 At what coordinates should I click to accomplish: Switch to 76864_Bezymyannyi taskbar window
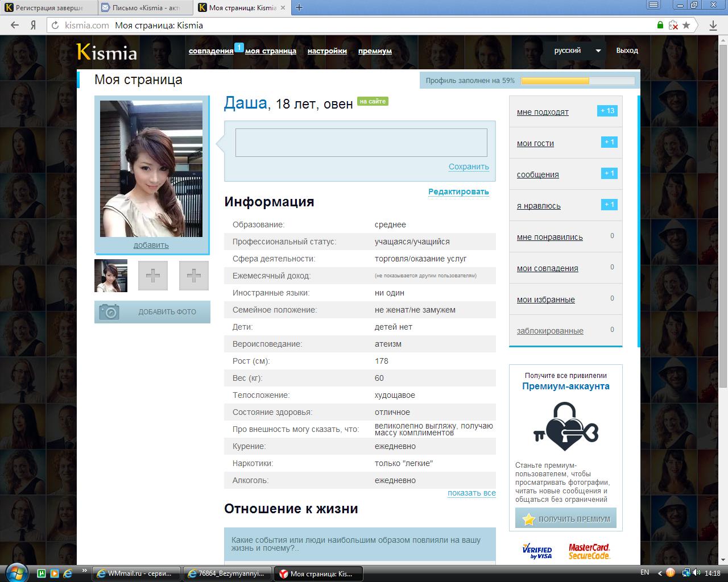tap(227, 573)
